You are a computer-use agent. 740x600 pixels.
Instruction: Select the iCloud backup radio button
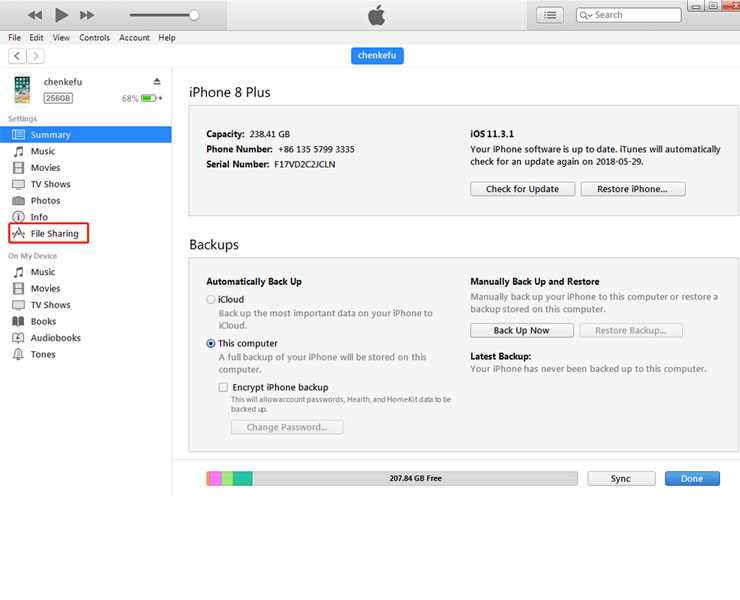[211, 299]
